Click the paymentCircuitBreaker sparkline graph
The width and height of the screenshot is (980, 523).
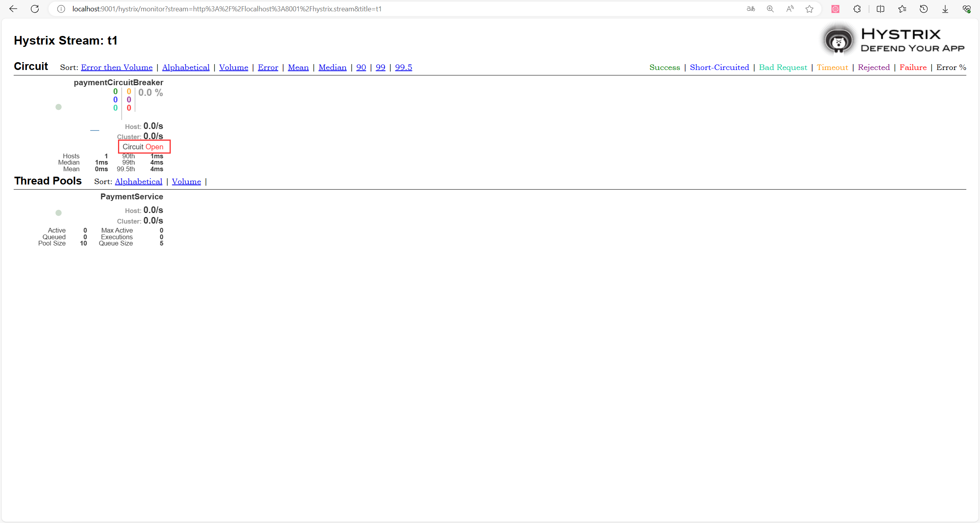click(95, 130)
